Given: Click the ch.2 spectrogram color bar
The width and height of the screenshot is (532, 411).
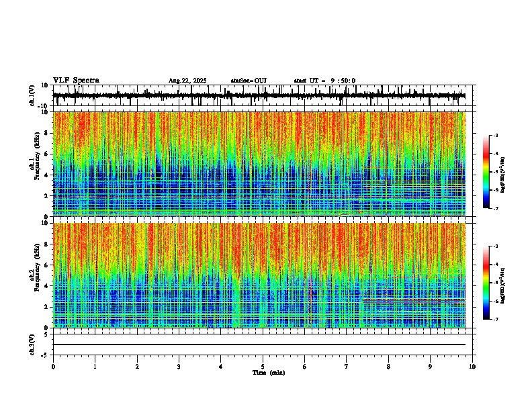Looking at the screenshot, I should click(x=486, y=283).
